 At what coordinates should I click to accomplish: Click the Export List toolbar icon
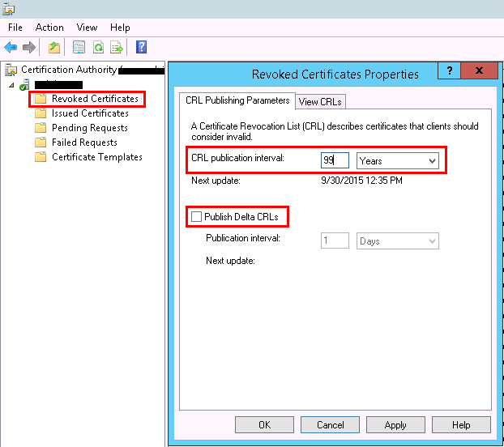tap(117, 47)
